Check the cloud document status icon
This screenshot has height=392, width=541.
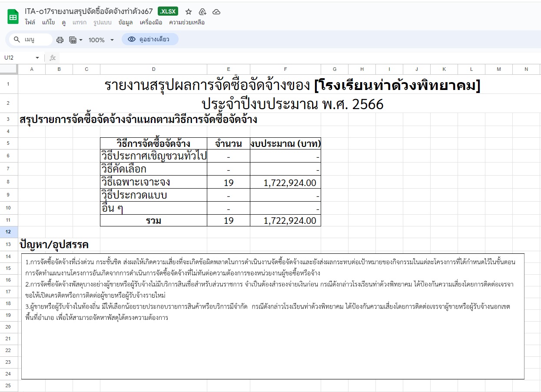point(216,12)
